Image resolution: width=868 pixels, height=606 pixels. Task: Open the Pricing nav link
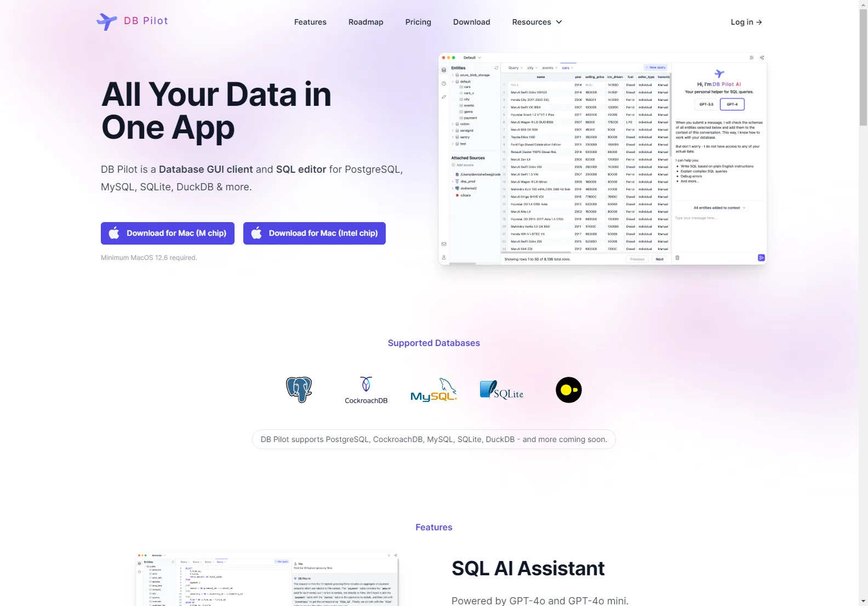pos(418,22)
